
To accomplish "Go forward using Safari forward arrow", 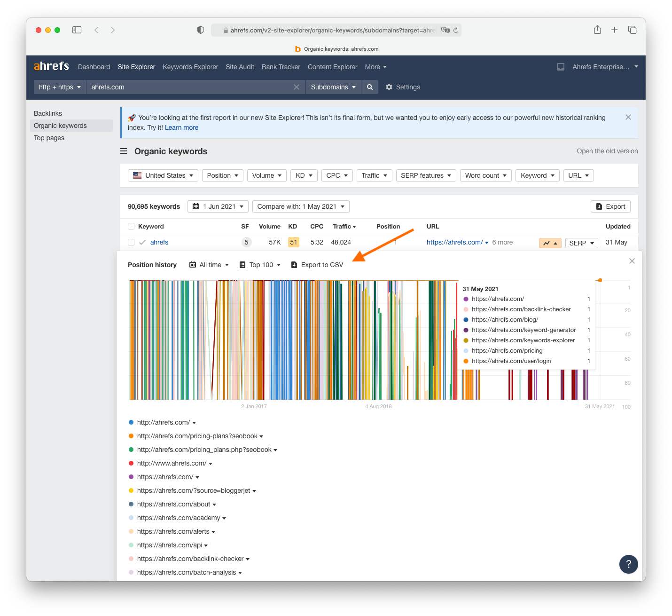I will click(x=113, y=30).
